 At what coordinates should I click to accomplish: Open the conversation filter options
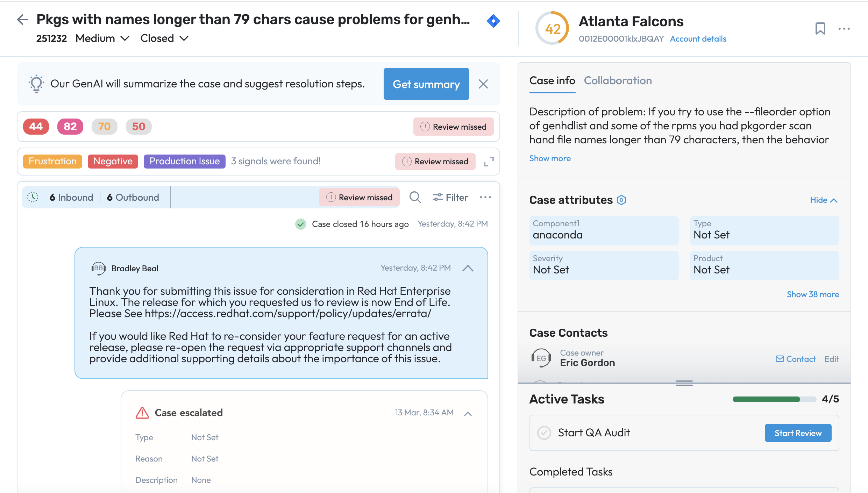(x=450, y=197)
